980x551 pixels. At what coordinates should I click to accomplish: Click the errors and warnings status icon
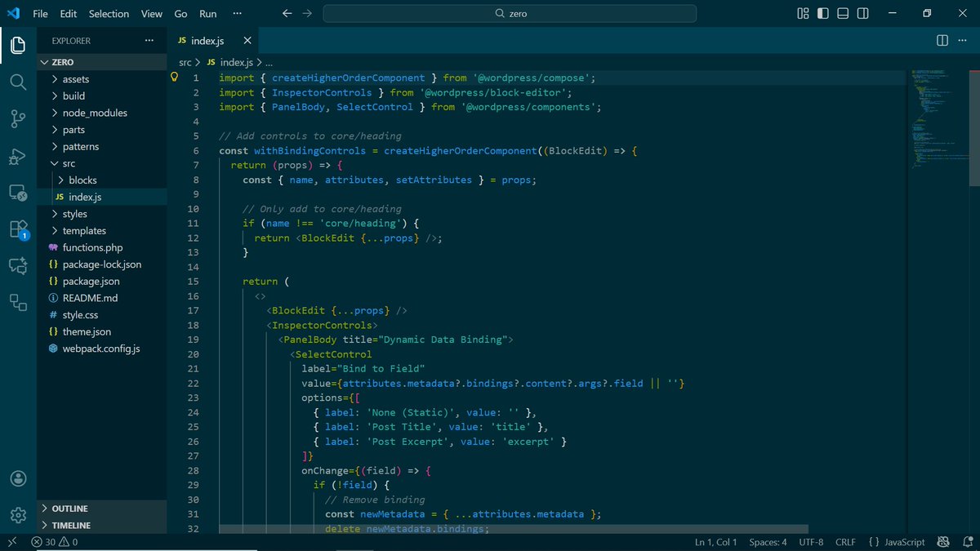click(51, 541)
